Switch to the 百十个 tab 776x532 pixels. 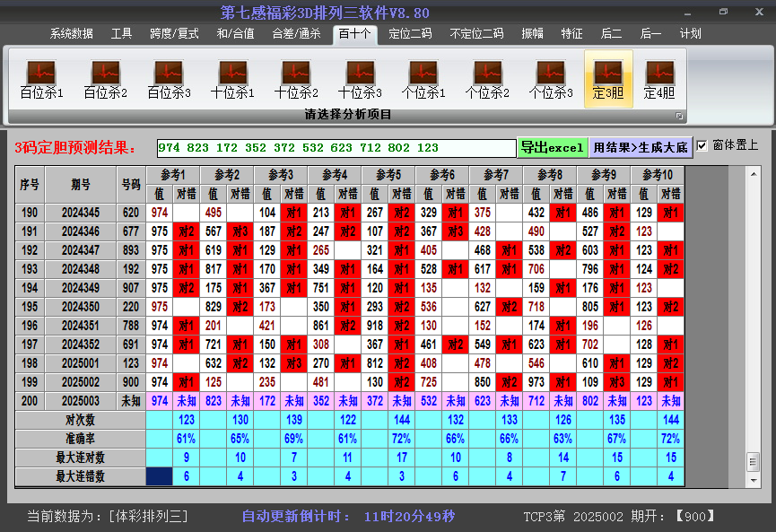tap(355, 34)
